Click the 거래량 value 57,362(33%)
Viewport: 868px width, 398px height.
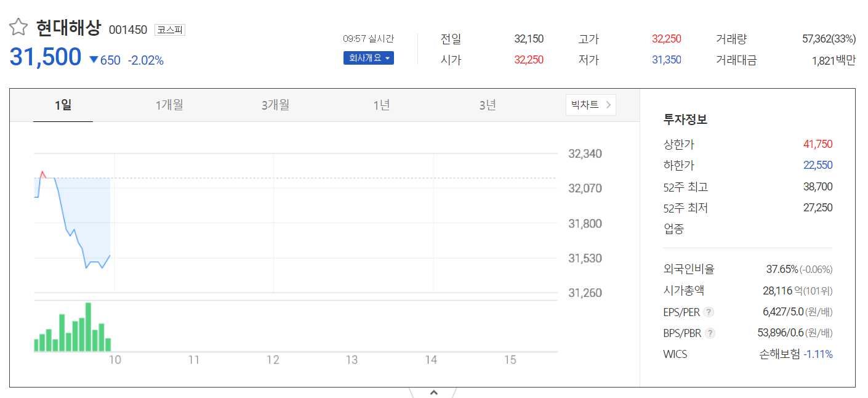click(829, 39)
